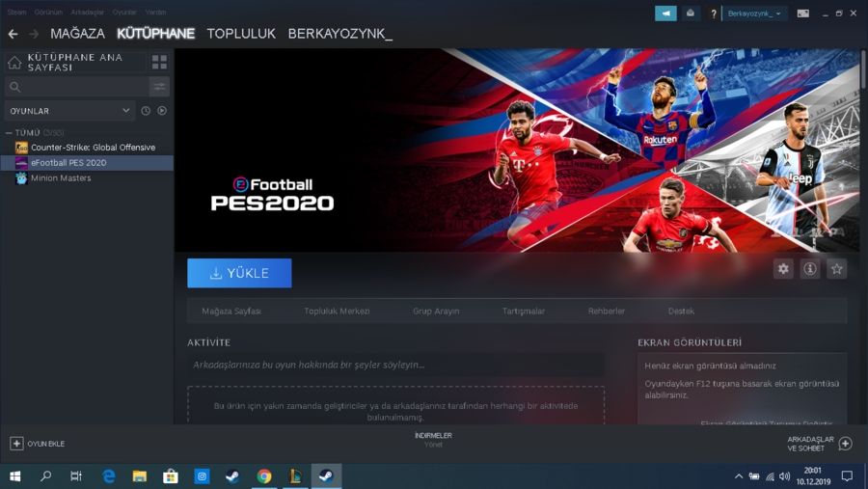
Task: Open the inbox envelope icon
Action: click(691, 14)
